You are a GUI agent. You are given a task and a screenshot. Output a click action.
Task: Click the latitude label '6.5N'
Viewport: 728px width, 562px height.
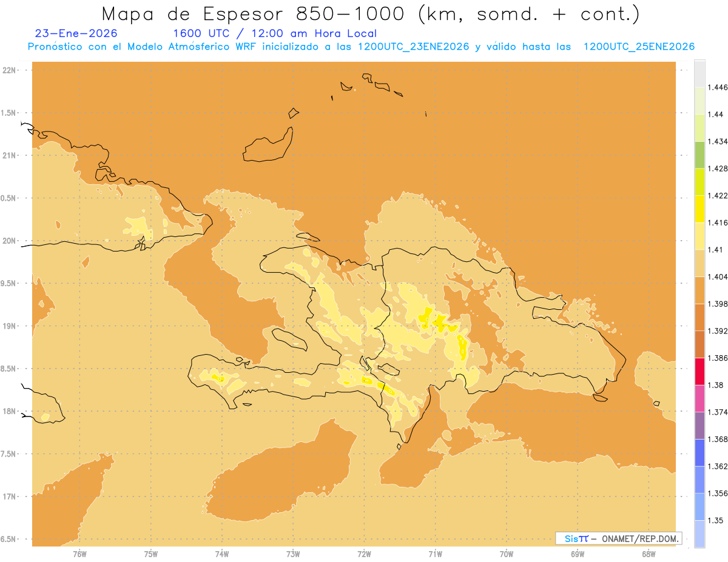pyautogui.click(x=9, y=540)
